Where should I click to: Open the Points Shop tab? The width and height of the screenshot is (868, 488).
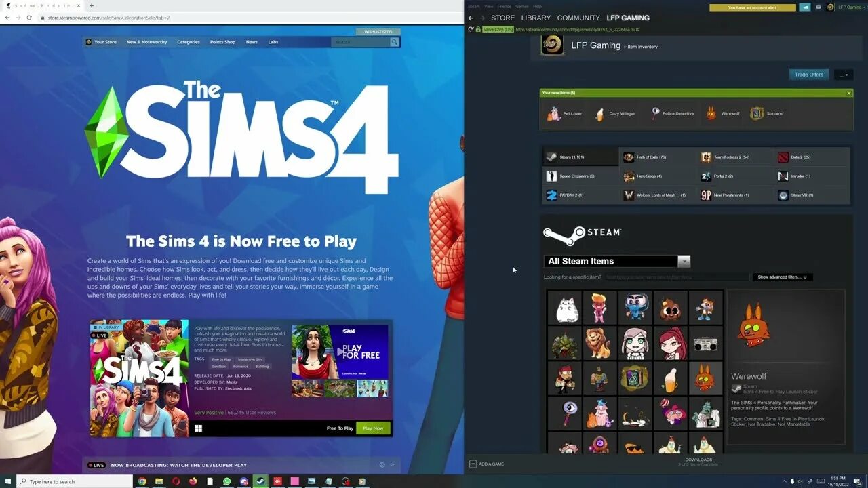pyautogui.click(x=222, y=42)
